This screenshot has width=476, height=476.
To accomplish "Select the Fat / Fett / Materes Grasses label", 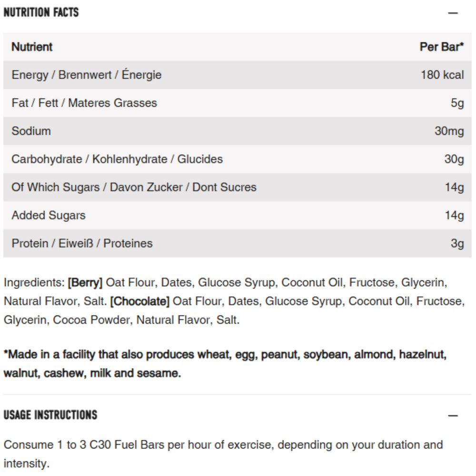I will (84, 103).
